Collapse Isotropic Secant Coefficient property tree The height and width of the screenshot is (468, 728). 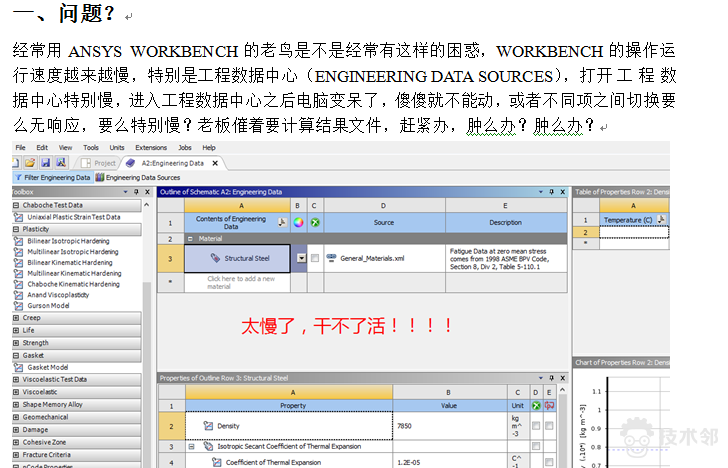(x=191, y=446)
